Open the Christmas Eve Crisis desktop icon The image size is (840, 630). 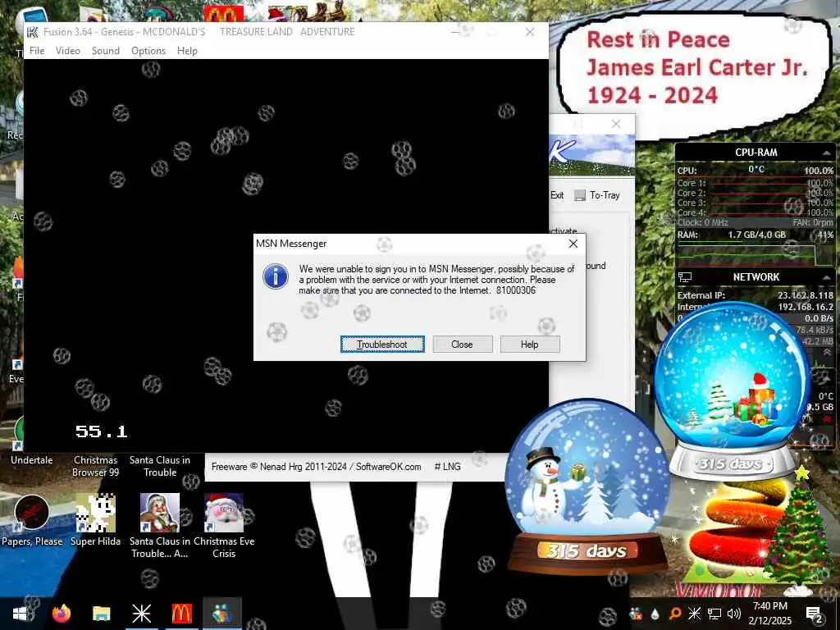tap(224, 525)
